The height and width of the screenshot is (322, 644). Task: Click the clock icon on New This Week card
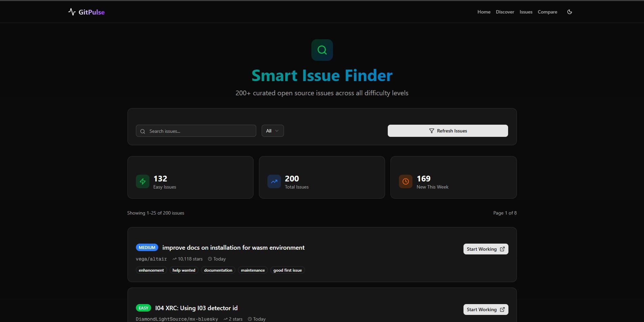coord(405,181)
